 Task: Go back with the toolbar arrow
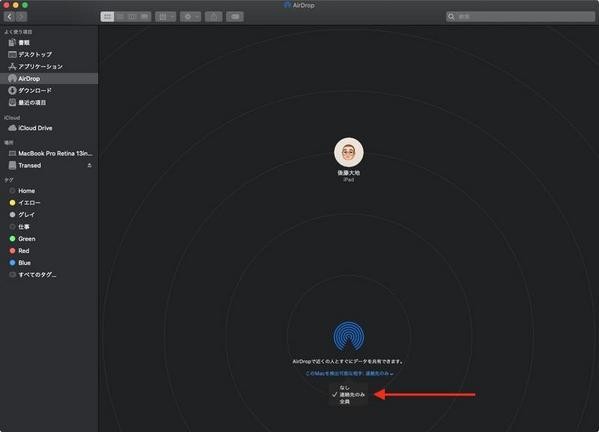pos(10,16)
